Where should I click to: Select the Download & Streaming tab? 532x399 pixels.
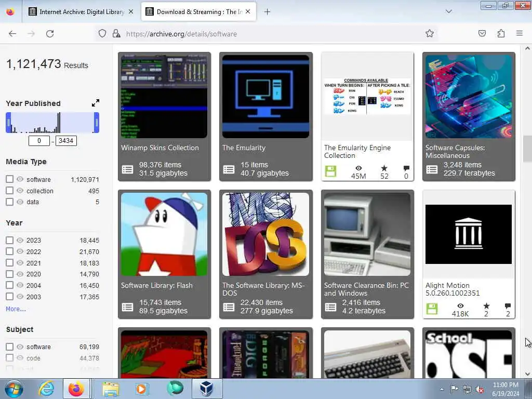pyautogui.click(x=199, y=12)
